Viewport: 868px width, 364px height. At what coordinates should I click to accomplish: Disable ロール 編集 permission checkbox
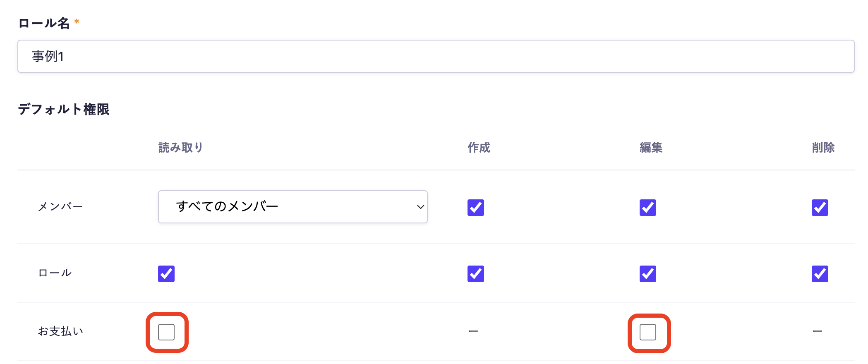point(647,274)
